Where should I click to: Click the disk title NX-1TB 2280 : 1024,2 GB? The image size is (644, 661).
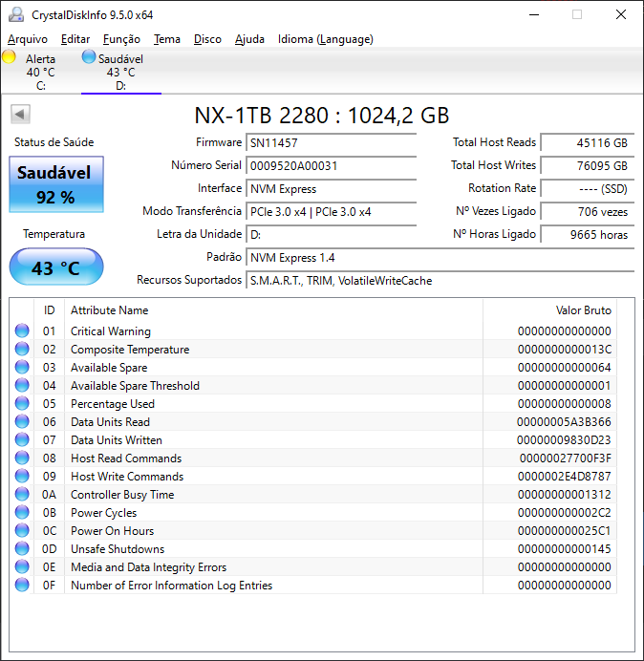(x=322, y=115)
